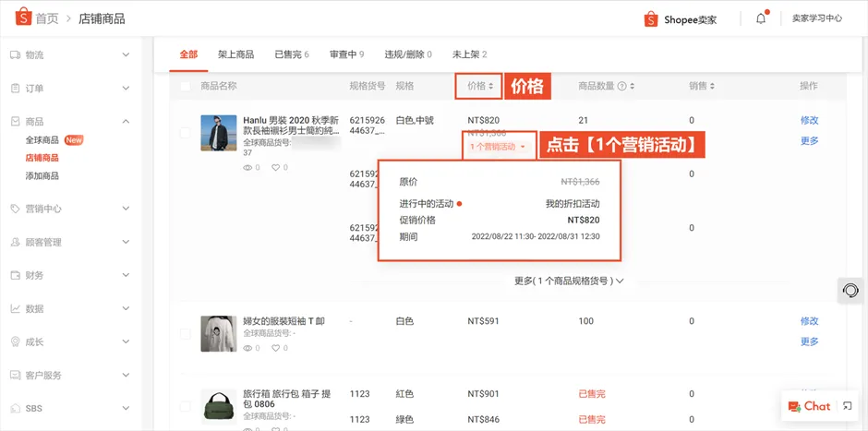Open the 1个营销活动 dropdown
Image resolution: width=868 pixels, height=431 pixels.
tap(498, 147)
